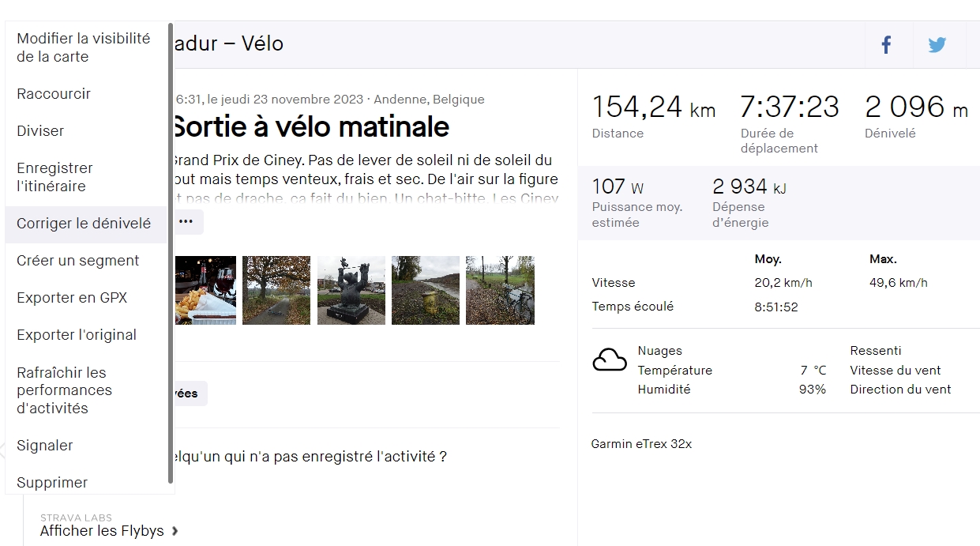Select Modifier la visibilité de la carte

pos(84,47)
